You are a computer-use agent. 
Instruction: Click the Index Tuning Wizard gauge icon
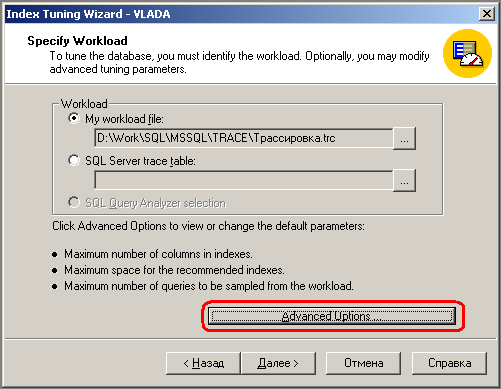(x=467, y=53)
